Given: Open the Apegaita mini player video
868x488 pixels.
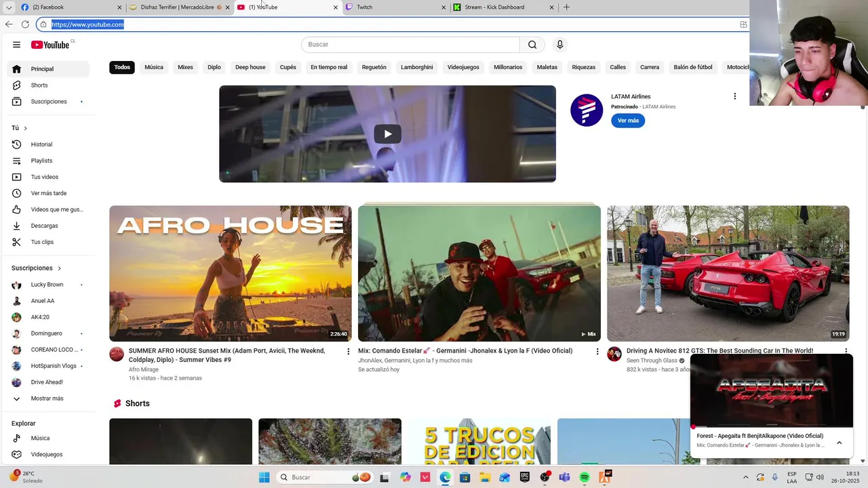Looking at the screenshot, I should pos(772,391).
